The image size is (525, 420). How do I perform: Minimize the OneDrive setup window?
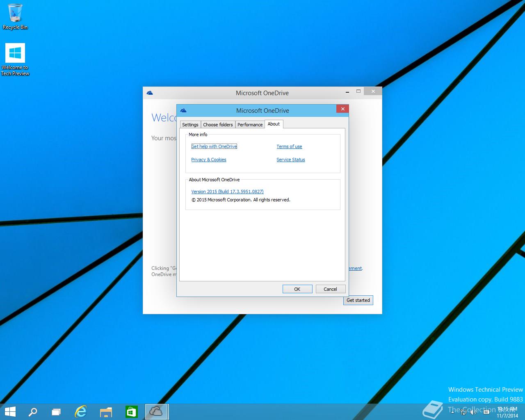click(347, 91)
